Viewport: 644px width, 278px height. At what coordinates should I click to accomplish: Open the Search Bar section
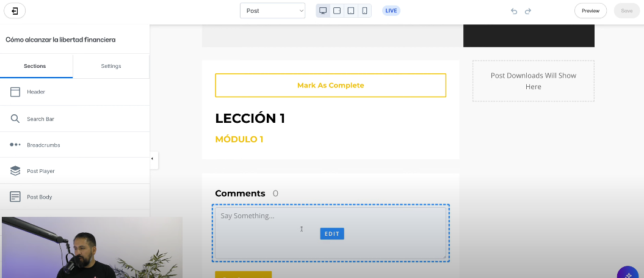coord(74,119)
